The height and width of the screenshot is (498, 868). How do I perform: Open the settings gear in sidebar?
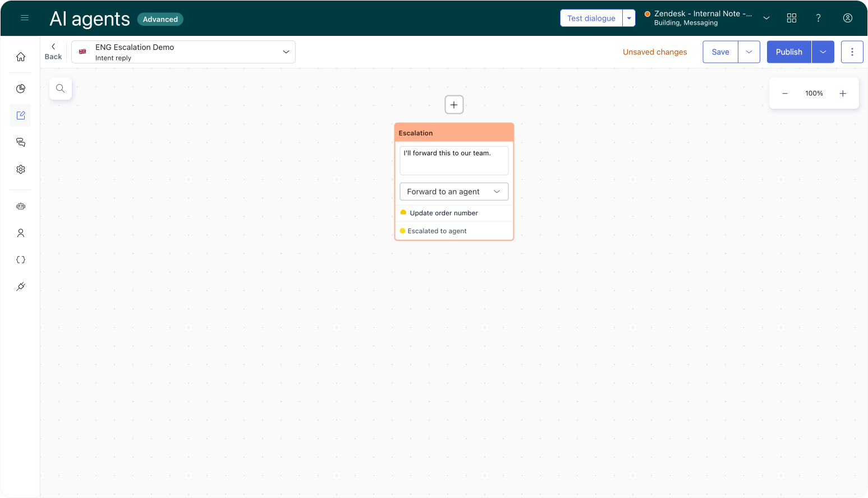click(x=21, y=169)
